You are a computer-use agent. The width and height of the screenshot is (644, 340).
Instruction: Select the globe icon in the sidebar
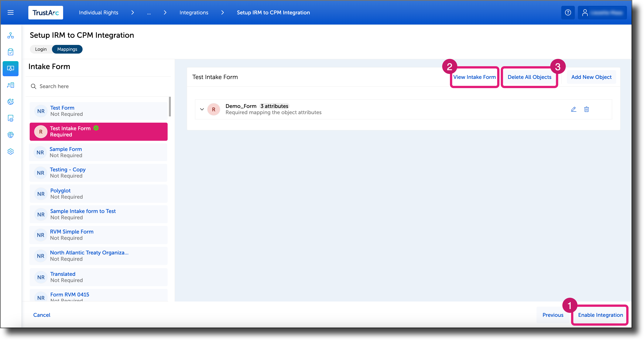(11, 102)
